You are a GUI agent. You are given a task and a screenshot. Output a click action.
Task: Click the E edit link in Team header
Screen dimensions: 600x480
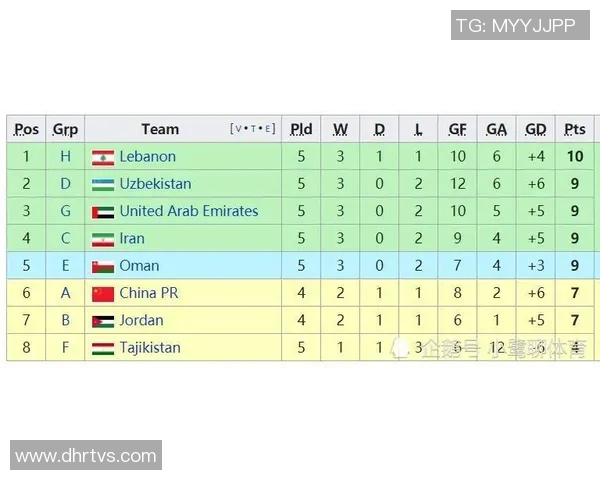267,129
